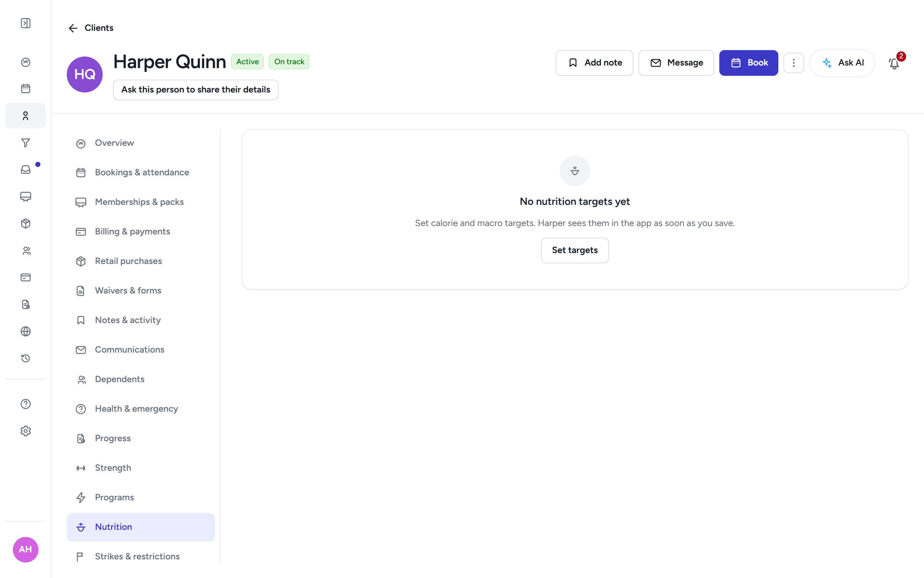Open the help question mark icon
924x578 pixels.
pos(26,404)
